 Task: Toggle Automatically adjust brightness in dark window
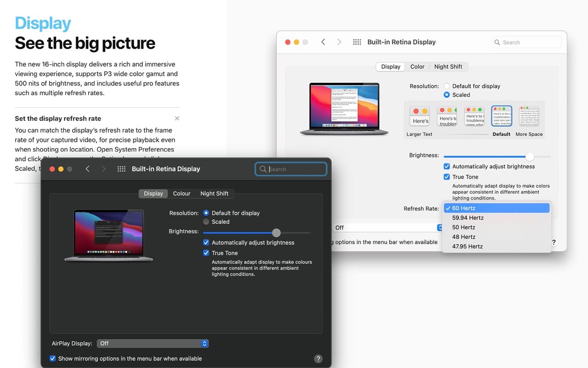click(x=206, y=243)
